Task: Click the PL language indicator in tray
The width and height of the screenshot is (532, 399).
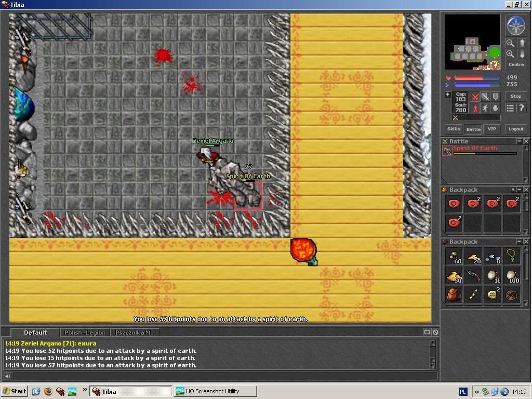Action: [x=463, y=392]
